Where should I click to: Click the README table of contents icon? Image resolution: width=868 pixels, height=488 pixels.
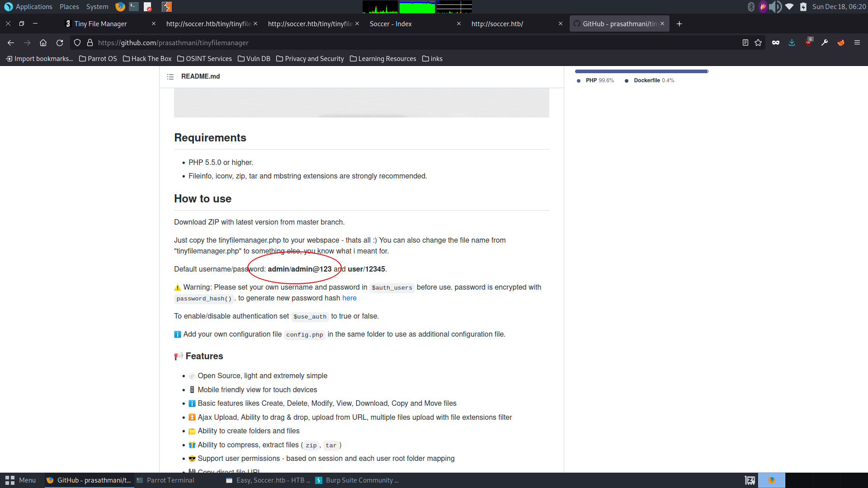pyautogui.click(x=170, y=77)
